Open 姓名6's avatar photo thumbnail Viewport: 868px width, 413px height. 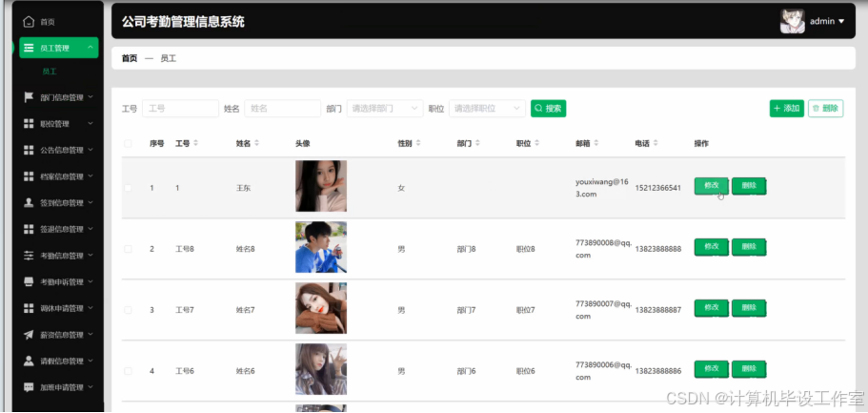321,369
